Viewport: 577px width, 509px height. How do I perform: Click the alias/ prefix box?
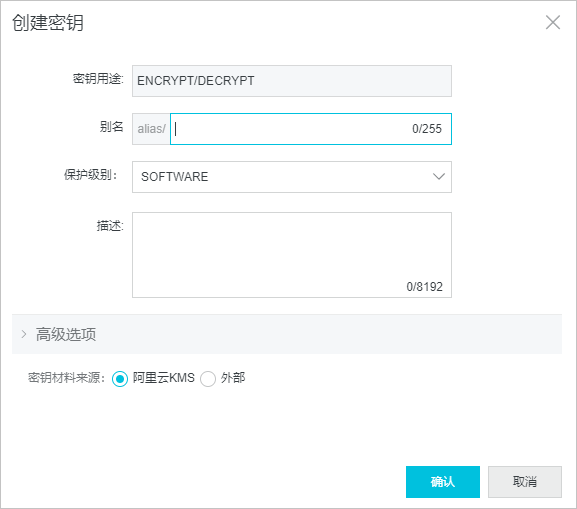click(x=151, y=129)
